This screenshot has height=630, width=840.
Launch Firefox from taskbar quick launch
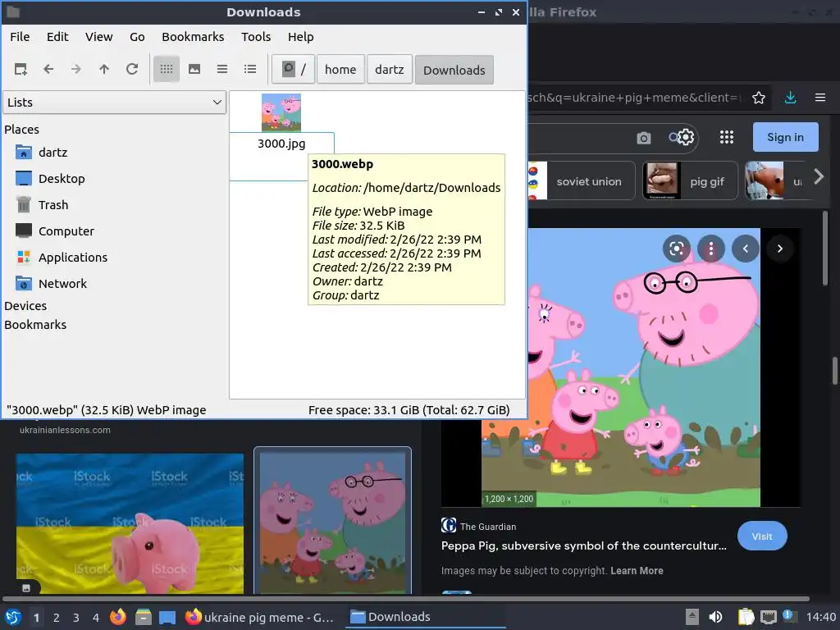[118, 617]
